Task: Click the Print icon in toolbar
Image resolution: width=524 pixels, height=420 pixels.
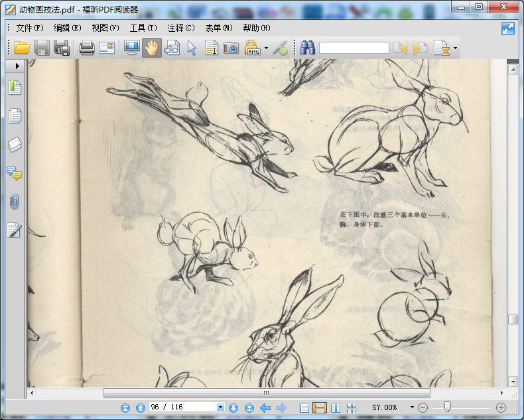Action: coord(87,48)
